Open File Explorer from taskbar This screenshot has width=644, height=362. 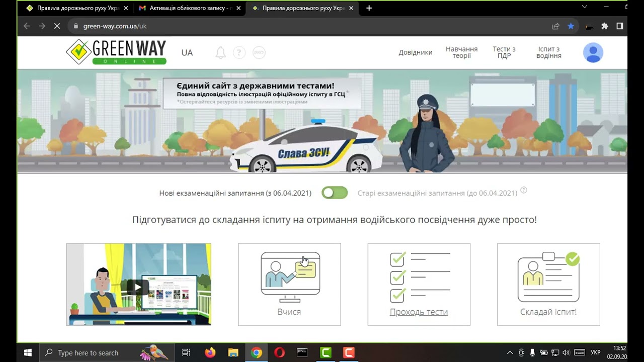(x=233, y=352)
